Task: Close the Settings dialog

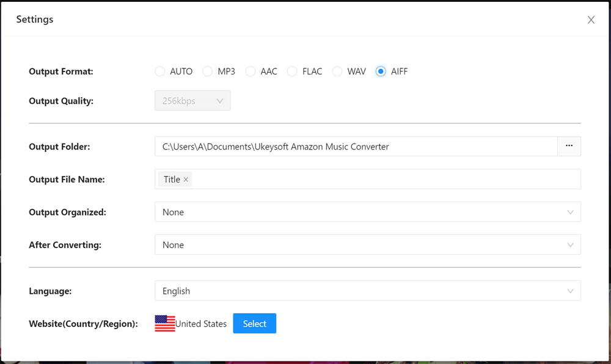Action: [591, 19]
